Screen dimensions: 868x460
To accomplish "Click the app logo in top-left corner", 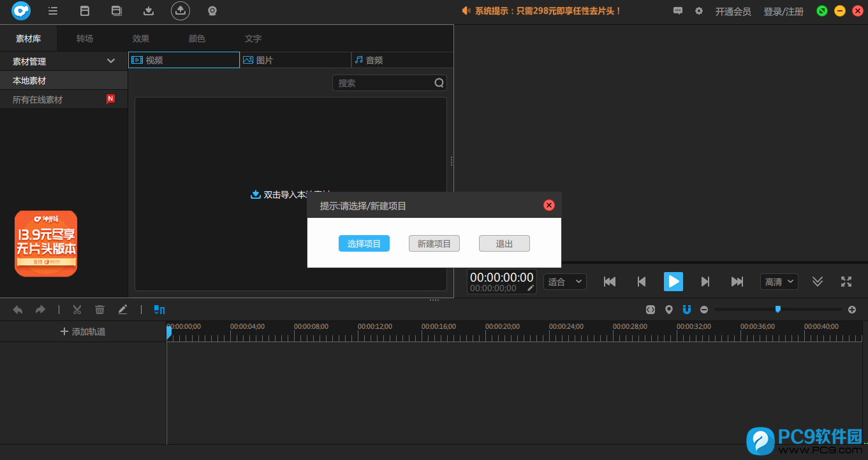I will click(21, 11).
